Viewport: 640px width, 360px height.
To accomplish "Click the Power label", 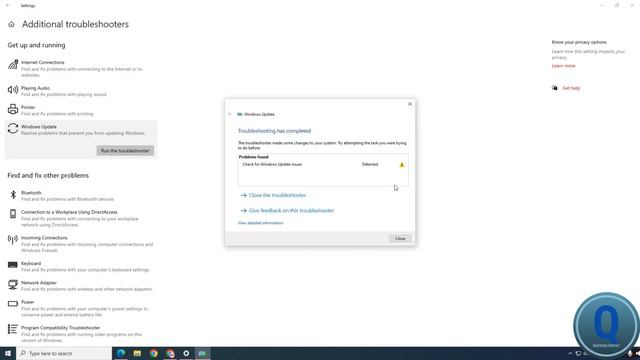I will (x=27, y=302).
